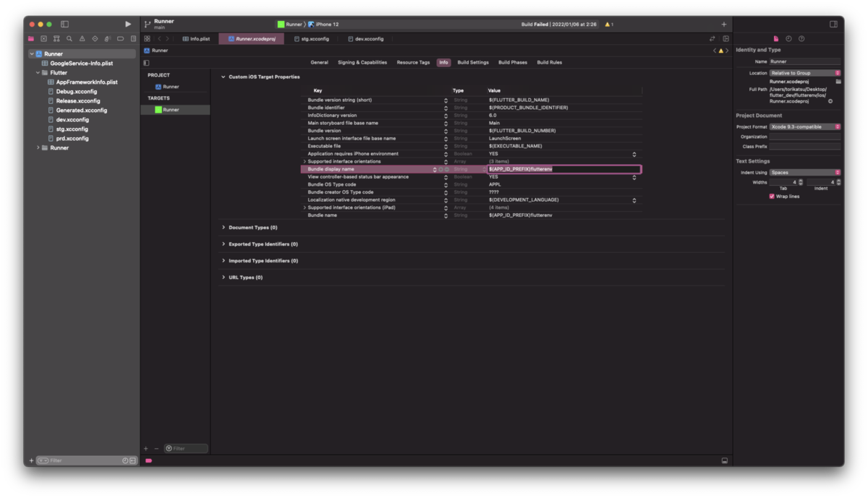Click the yellow warning count indicator
Viewport: 868px width, 498px height.
click(x=609, y=25)
